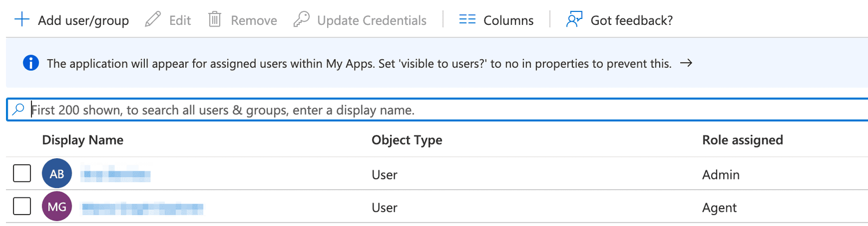Viewport: 868px width, 226px height.
Task: Select the checkbox for the AB user
Action: pyautogui.click(x=22, y=173)
